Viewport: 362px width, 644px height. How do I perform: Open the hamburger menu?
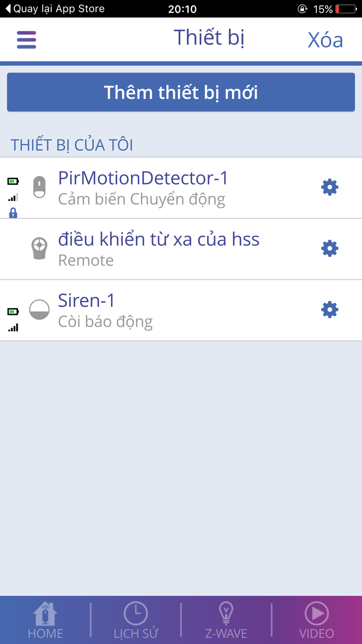[x=26, y=40]
